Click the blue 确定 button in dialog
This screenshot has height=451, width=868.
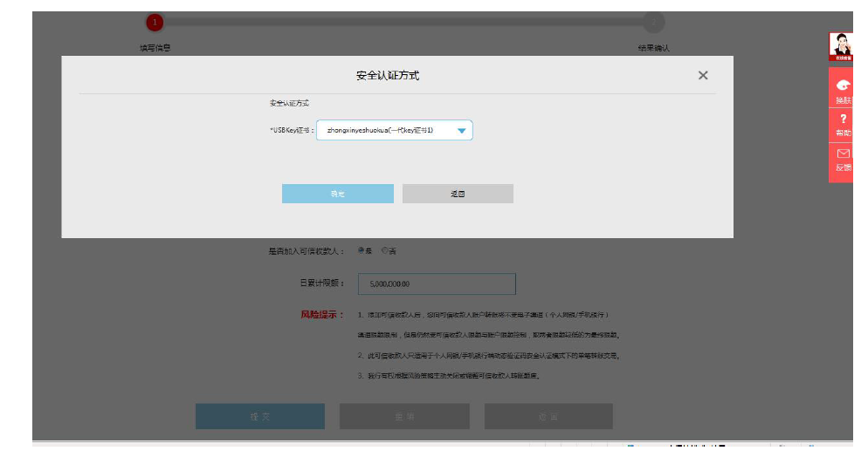point(337,194)
